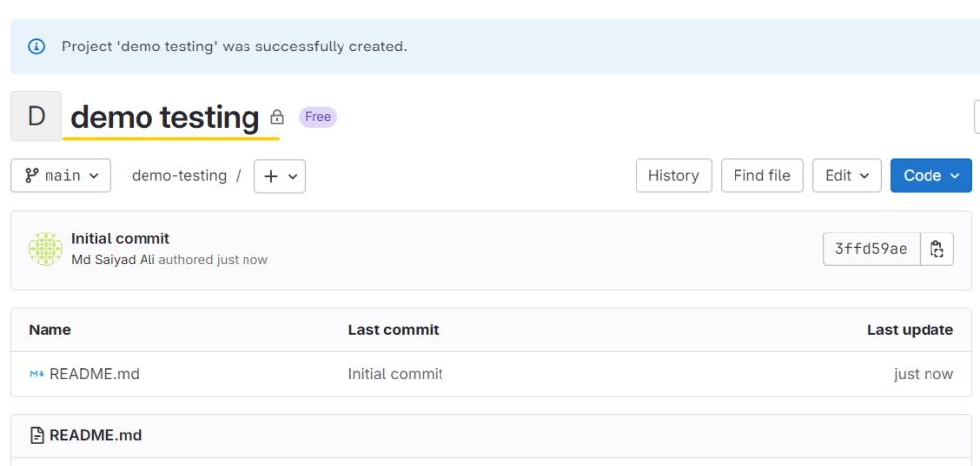Open the commit History

point(673,176)
